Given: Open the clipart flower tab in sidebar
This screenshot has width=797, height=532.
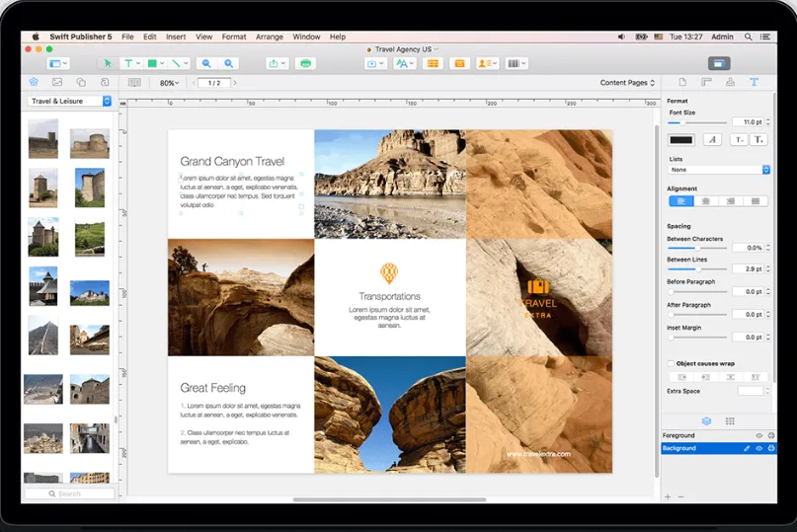Looking at the screenshot, I should tap(34, 82).
